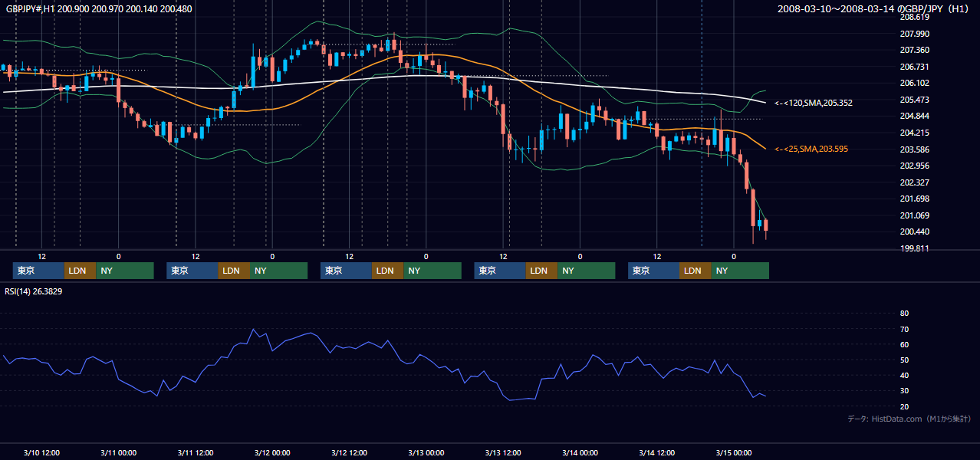Click the 3/13 00:00 date label
The image size is (980, 460).
[x=426, y=453]
